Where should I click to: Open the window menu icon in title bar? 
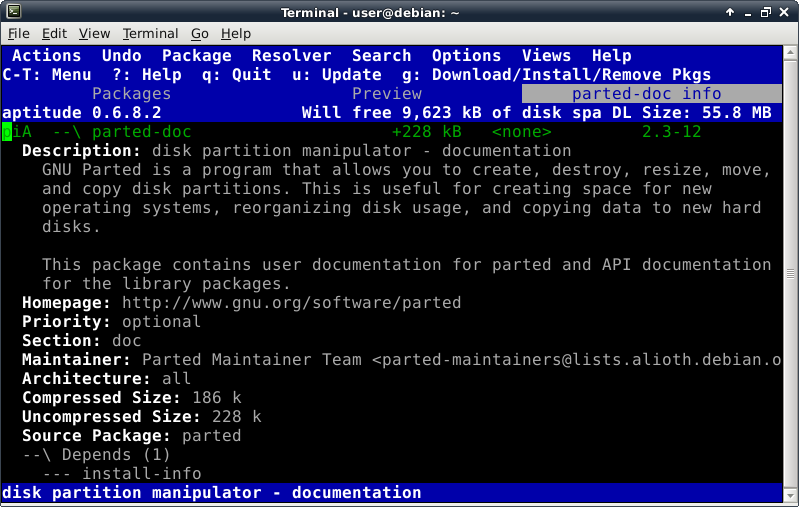click(x=13, y=11)
